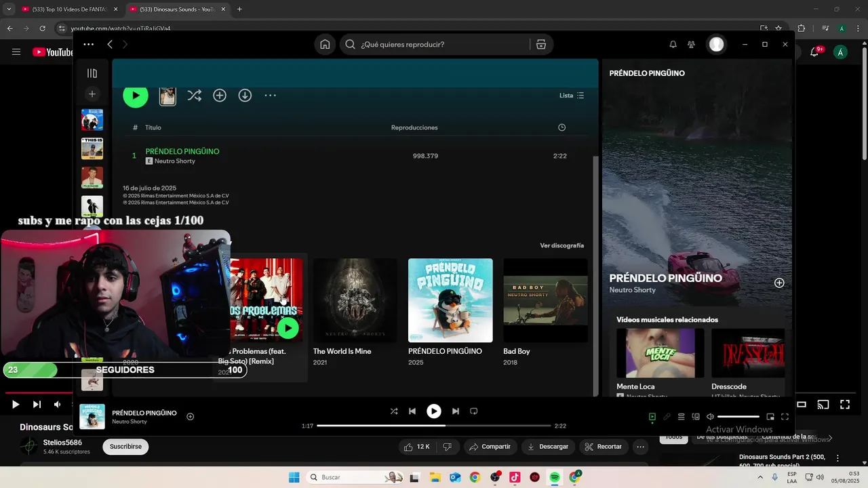Adjust the Spotify volume slider
Image resolution: width=868 pixels, height=488 pixels.
point(738,417)
